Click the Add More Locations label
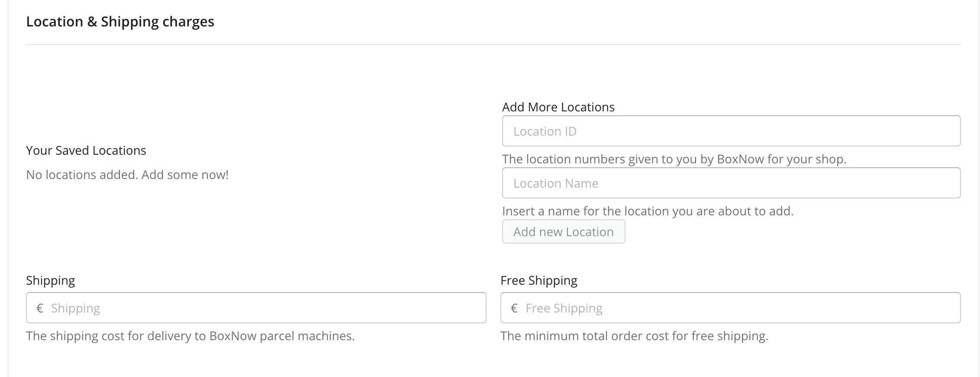This screenshot has height=377, width=980. [x=558, y=107]
